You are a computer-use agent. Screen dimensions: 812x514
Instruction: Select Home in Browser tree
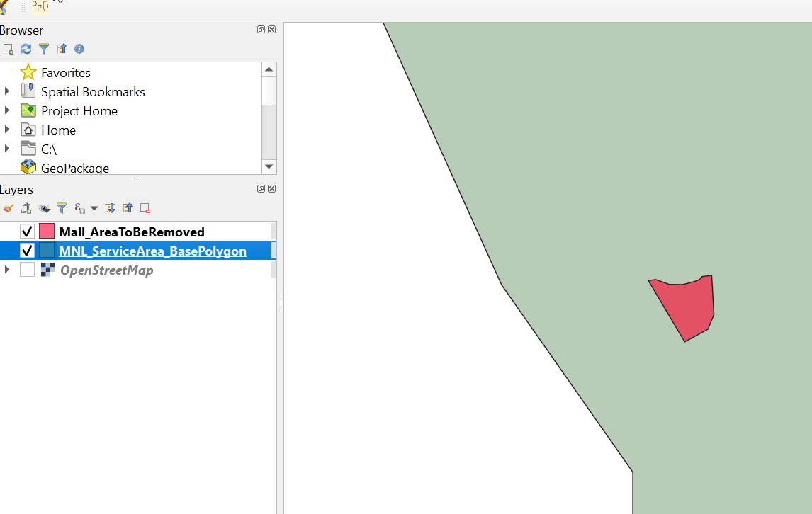59,130
